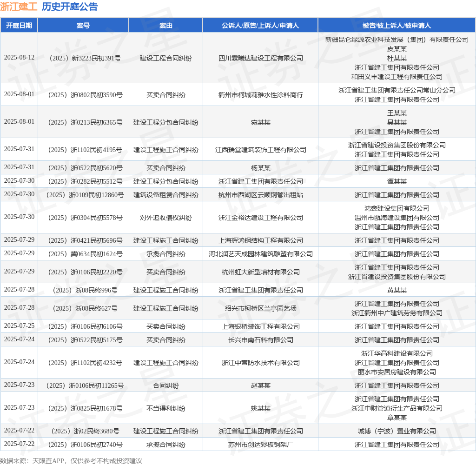Click case number 浙0522民初5175号
476x465 pixels.
click(86, 340)
